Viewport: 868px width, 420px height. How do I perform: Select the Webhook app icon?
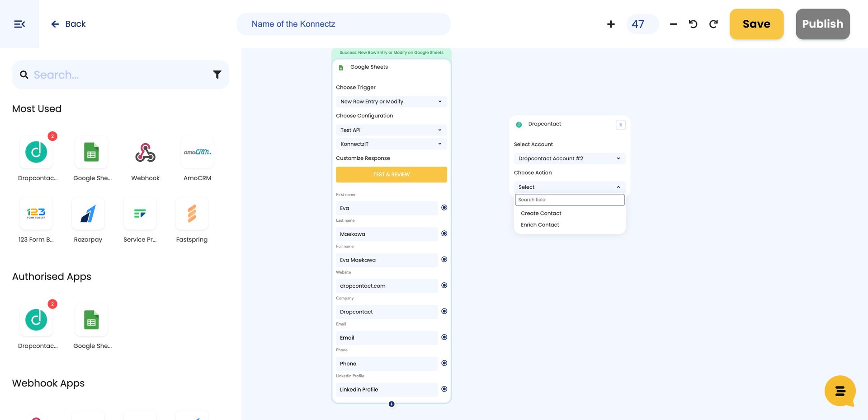click(x=146, y=152)
